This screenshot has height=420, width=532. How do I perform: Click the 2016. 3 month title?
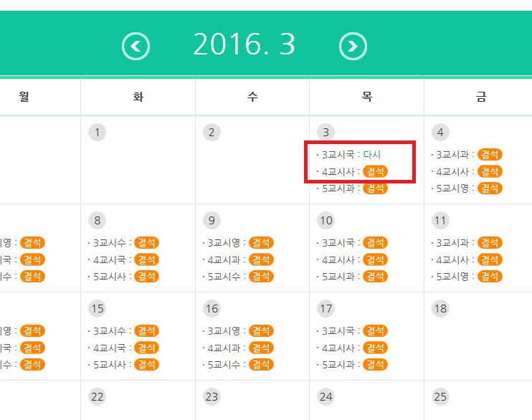point(244,45)
